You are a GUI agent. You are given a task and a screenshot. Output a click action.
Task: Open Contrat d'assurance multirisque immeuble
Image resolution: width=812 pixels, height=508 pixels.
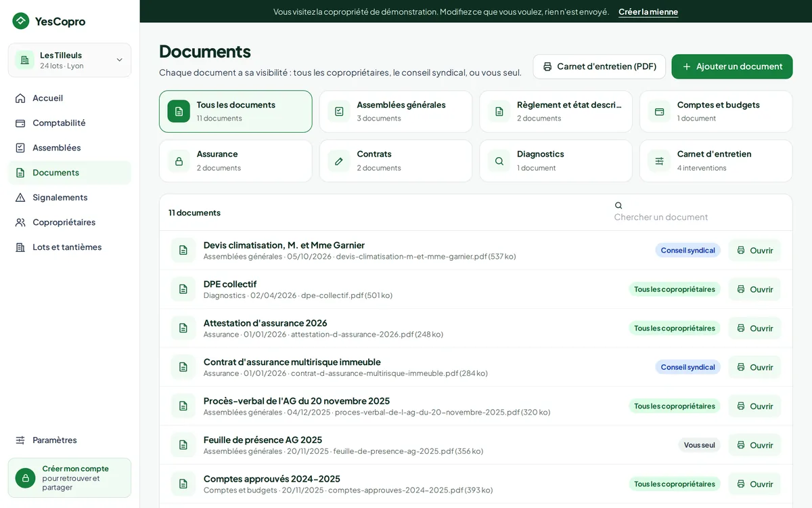[754, 367]
